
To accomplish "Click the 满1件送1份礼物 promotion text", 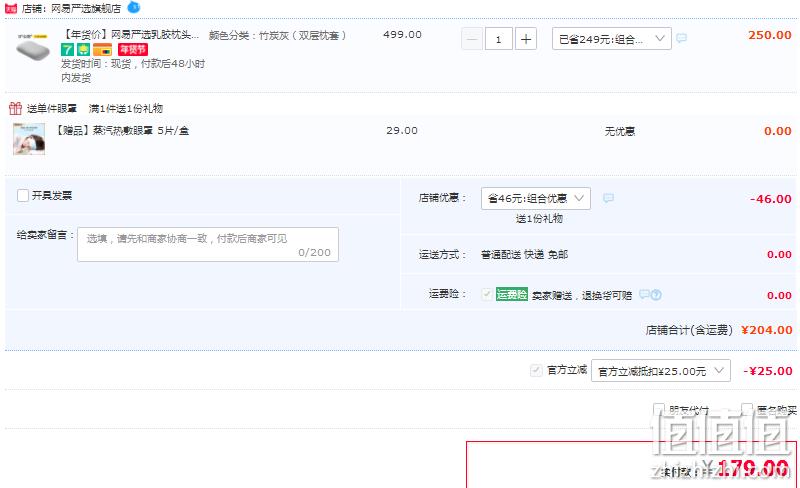I will (126, 108).
